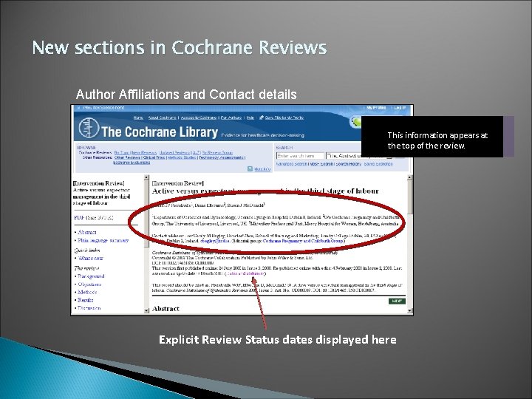The height and width of the screenshot is (399, 532).
Task: Click sidebar scrollbar down arrow
Action: pyautogui.click(x=146, y=310)
